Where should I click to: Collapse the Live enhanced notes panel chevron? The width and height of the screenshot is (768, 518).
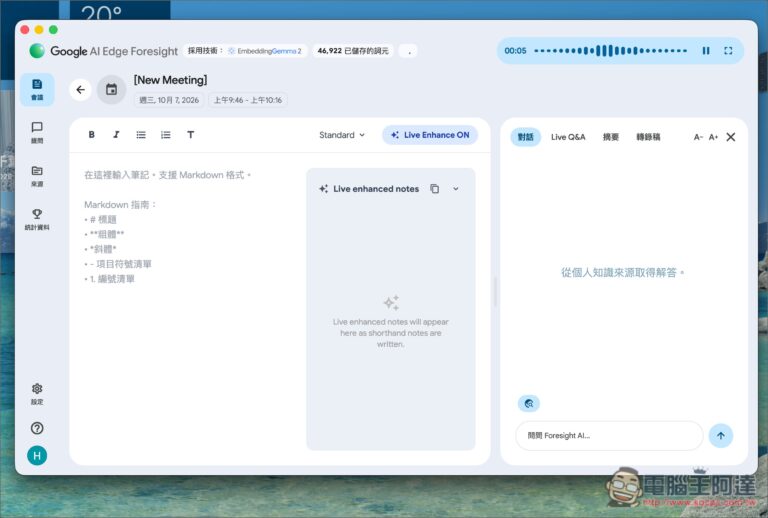pos(456,189)
